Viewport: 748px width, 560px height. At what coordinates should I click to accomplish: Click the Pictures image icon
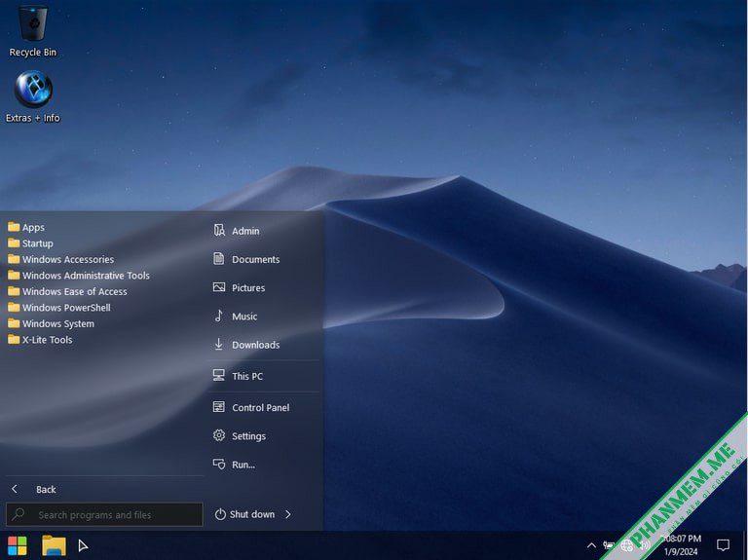pos(219,287)
